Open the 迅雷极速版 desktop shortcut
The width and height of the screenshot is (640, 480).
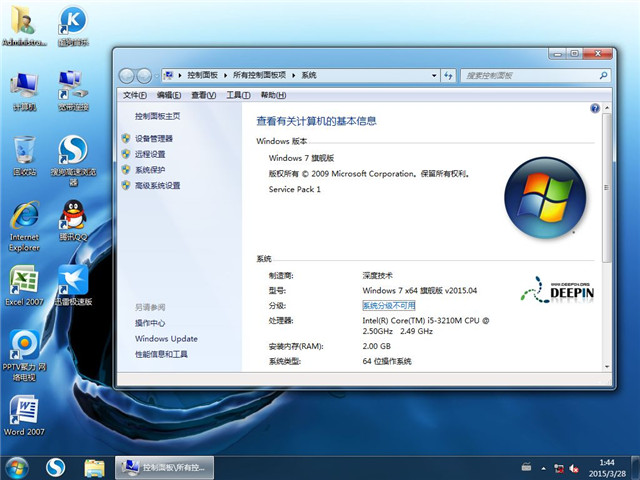(73, 286)
